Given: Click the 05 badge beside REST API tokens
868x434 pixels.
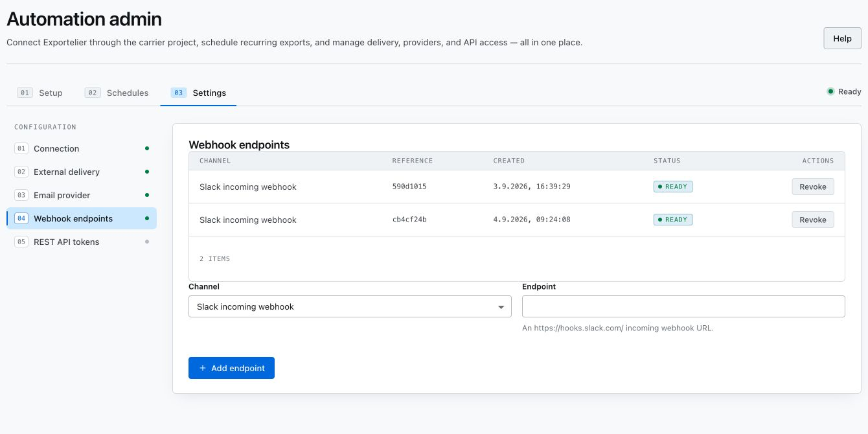Looking at the screenshot, I should [21, 242].
